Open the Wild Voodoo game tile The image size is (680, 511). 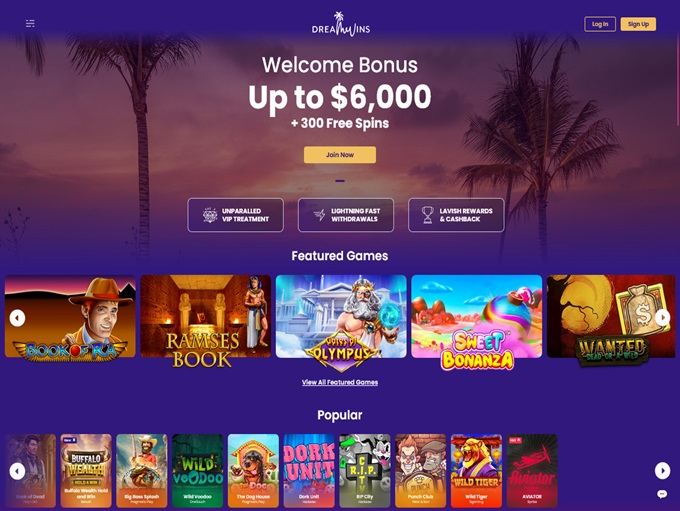197,471
